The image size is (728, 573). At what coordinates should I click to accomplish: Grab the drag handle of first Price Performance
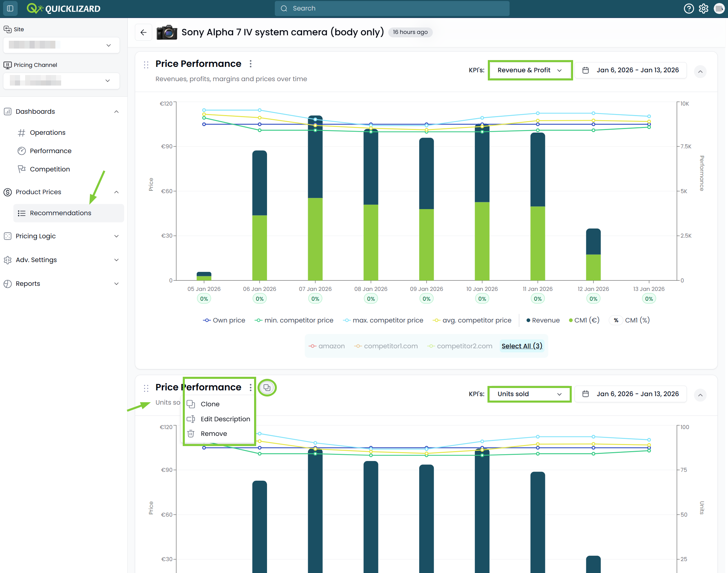point(146,64)
